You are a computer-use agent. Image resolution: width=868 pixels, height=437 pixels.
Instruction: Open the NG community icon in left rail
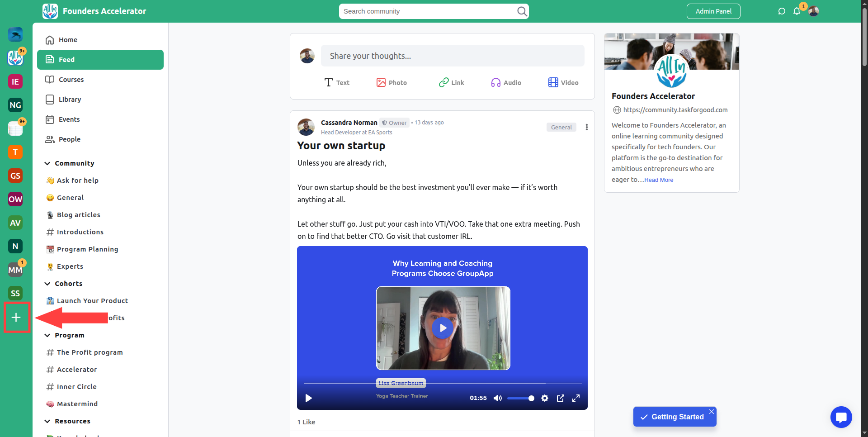tap(15, 105)
